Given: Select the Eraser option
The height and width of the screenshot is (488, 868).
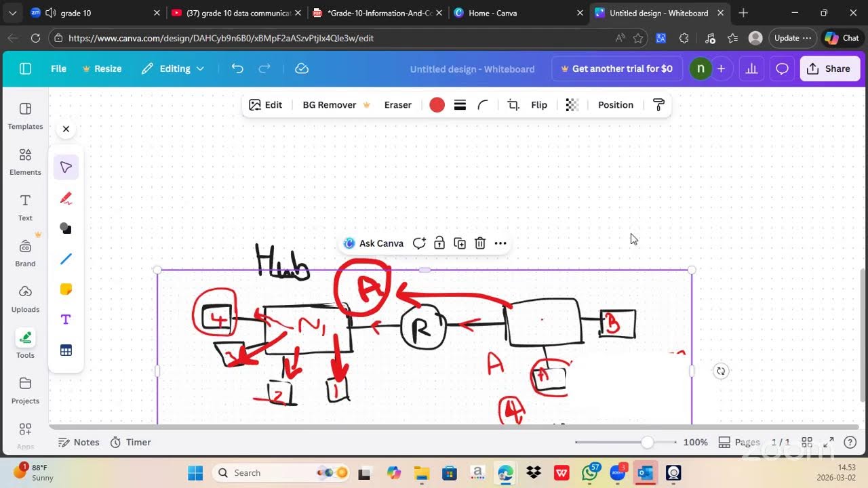Looking at the screenshot, I should pos(398,105).
